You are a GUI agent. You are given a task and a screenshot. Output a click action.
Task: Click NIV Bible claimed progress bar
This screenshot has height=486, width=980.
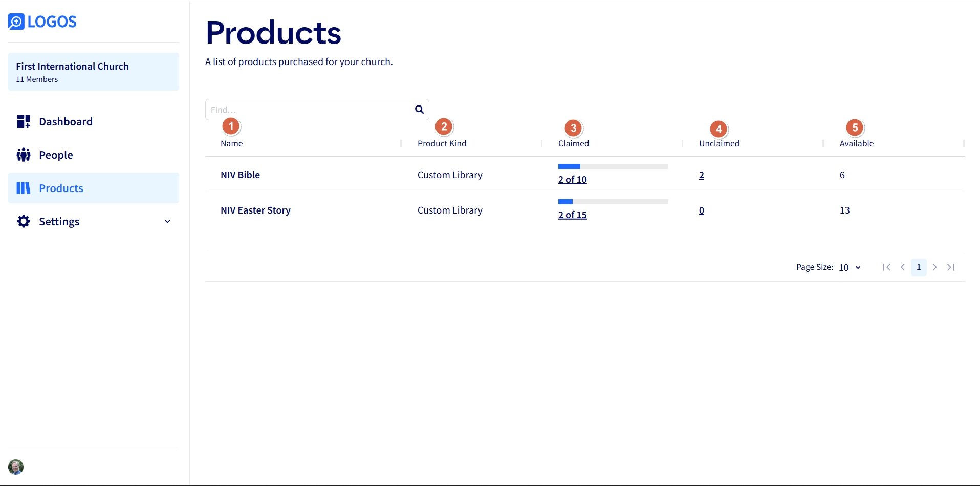click(x=613, y=166)
